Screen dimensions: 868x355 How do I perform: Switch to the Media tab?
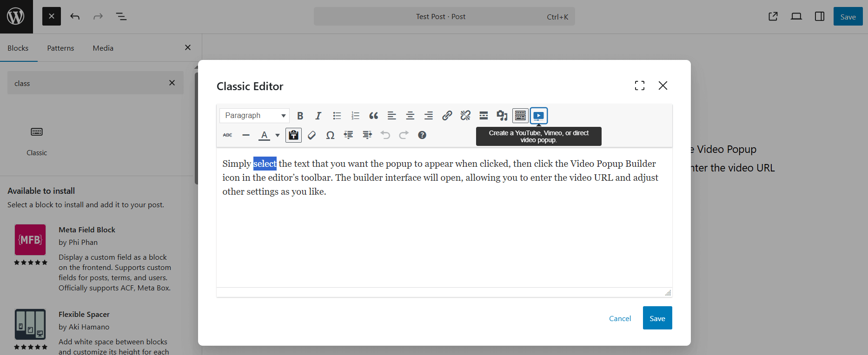coord(103,48)
